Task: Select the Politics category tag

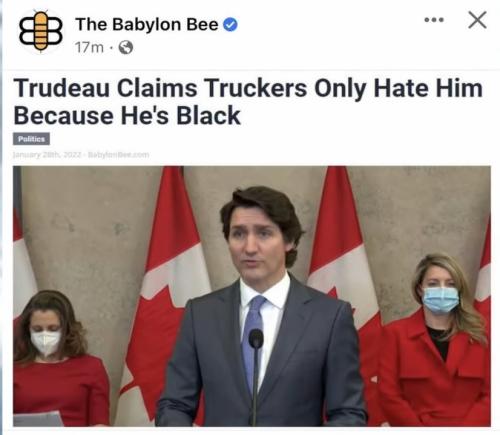Action: 32,139
